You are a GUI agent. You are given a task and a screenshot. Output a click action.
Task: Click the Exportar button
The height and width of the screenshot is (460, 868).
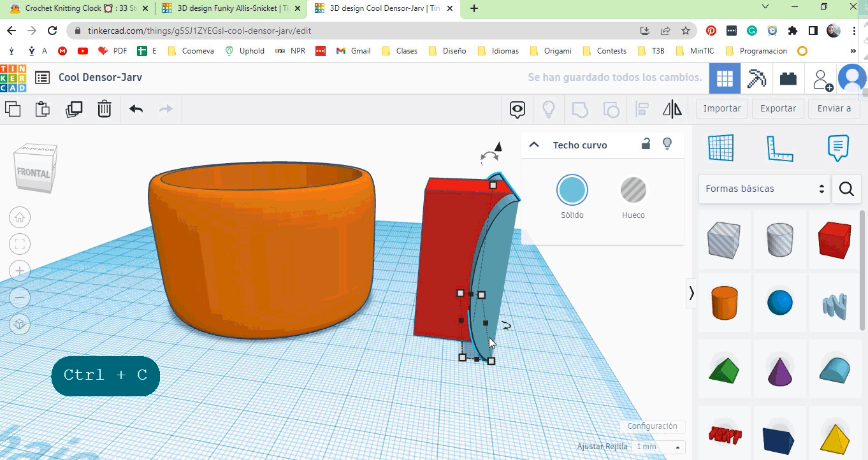click(778, 108)
